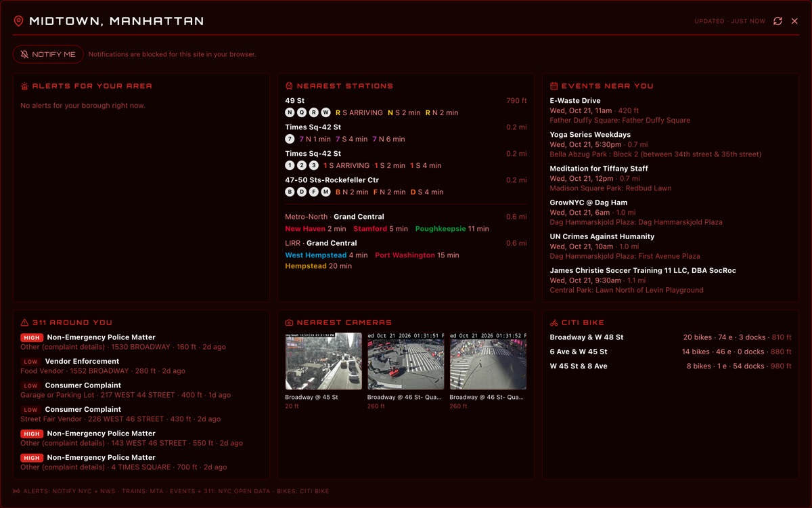Click the LIRR Grand Central row heading
This screenshot has height=508, width=812.
[x=321, y=243]
